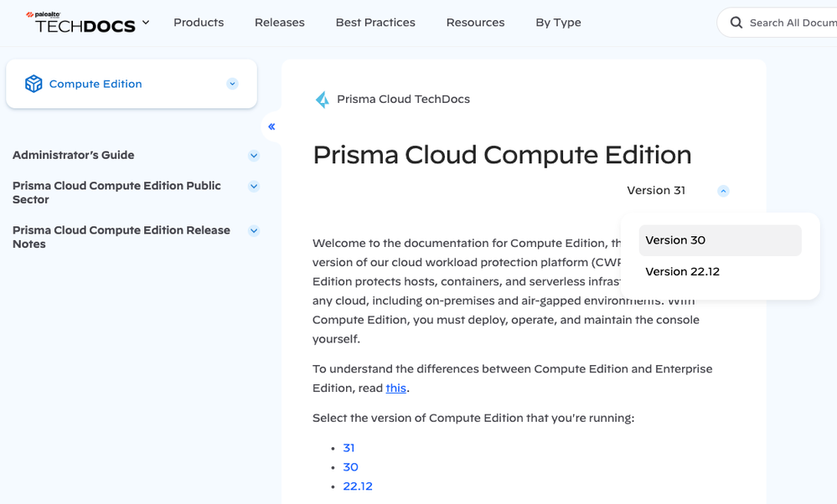
Task: Click the Compute Edition cube icon
Action: pos(34,84)
